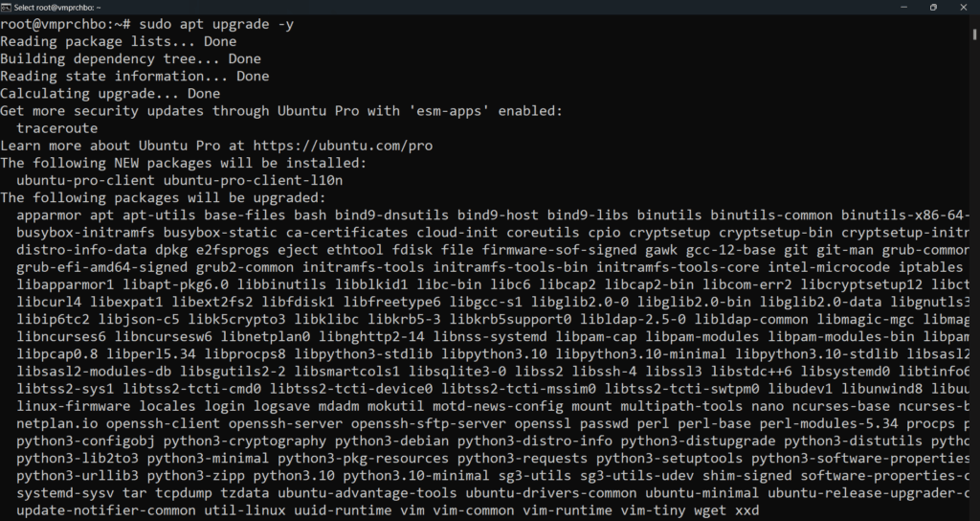980x521 pixels.
Task: Click the terminal app icon in title bar
Action: 6,7
